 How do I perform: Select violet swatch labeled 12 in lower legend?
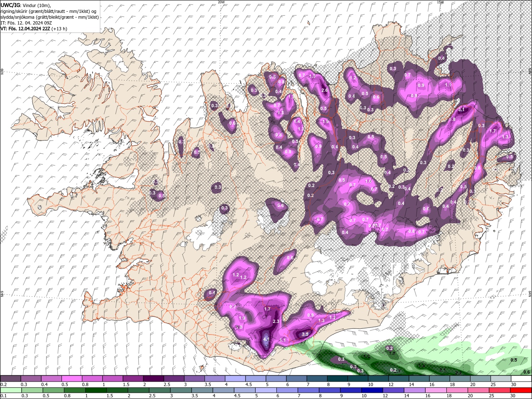click(393, 390)
